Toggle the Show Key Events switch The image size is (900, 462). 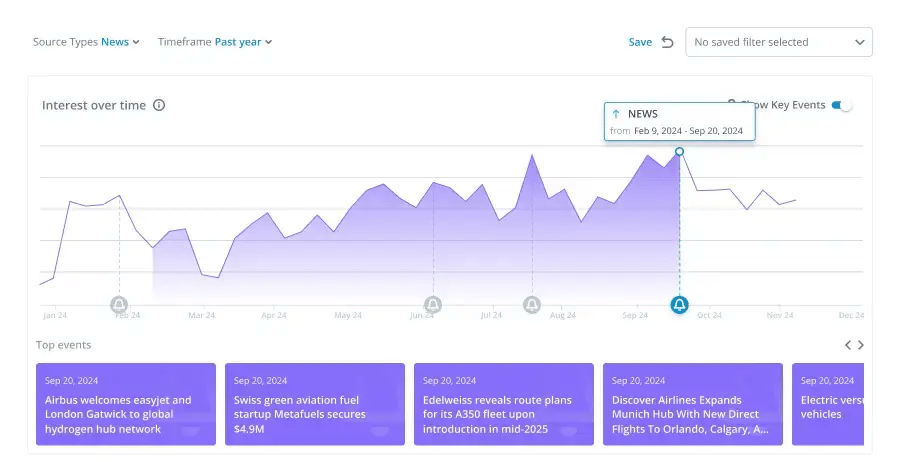[x=842, y=105]
